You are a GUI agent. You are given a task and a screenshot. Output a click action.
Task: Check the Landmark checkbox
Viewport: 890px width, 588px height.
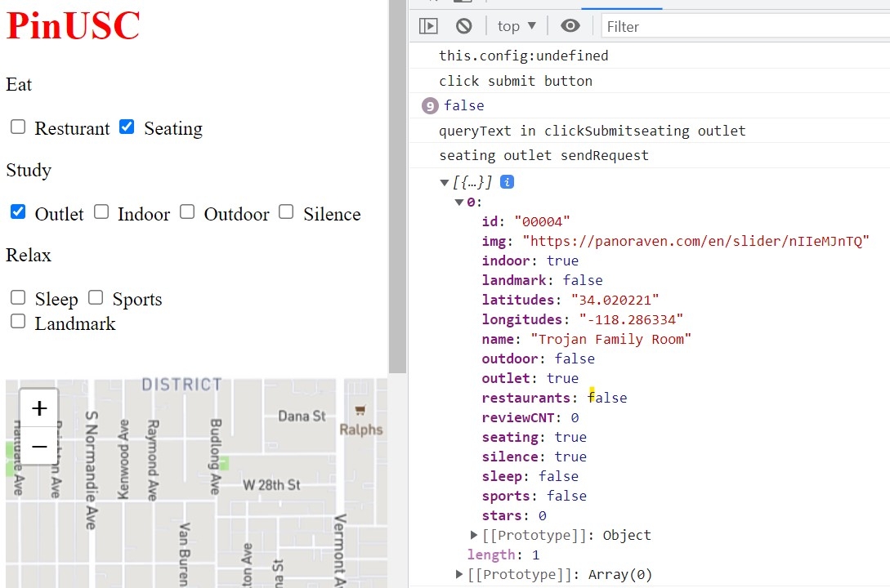click(18, 321)
